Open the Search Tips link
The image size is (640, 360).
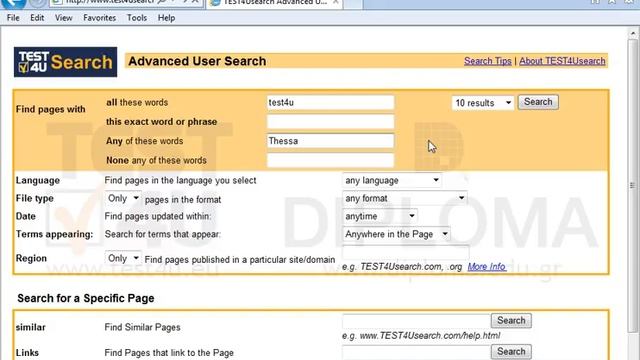(x=487, y=61)
